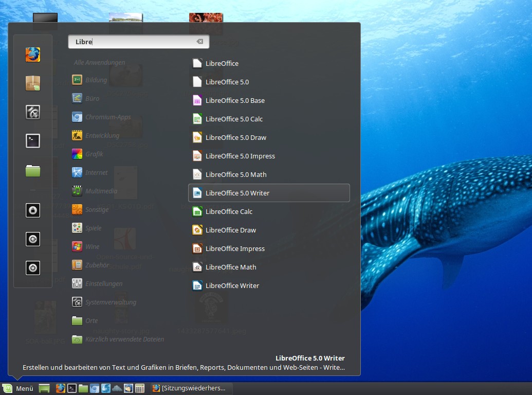532x395 pixels.
Task: Open Chromium from the panel launcher
Action: [95, 388]
